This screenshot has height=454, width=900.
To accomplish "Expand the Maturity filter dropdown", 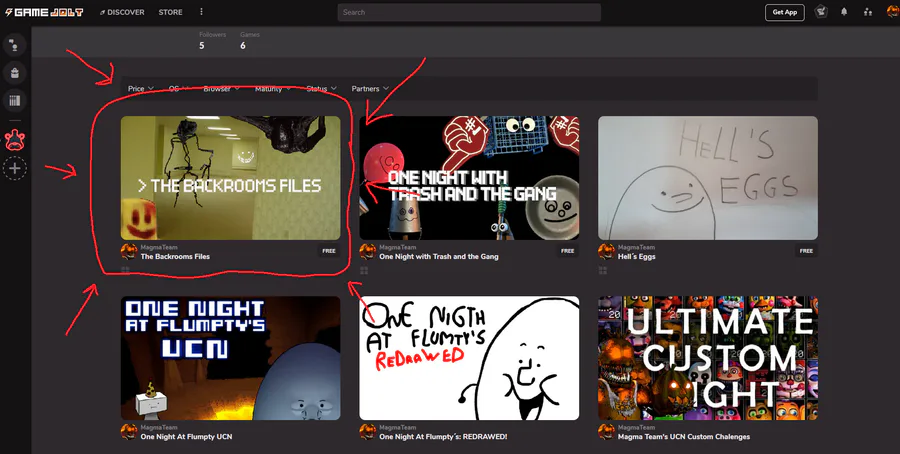I will (x=274, y=88).
